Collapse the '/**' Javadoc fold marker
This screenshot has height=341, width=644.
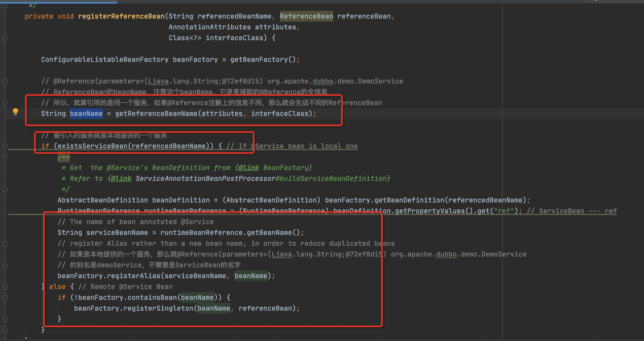click(5, 157)
